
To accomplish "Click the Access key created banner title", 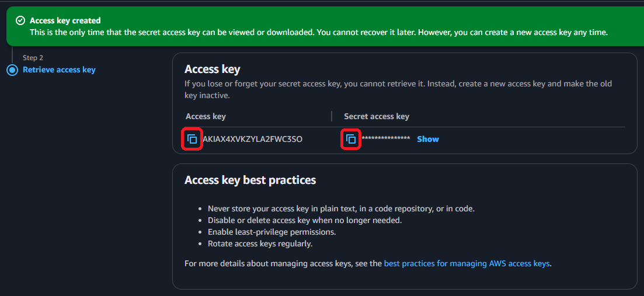I will [65, 21].
